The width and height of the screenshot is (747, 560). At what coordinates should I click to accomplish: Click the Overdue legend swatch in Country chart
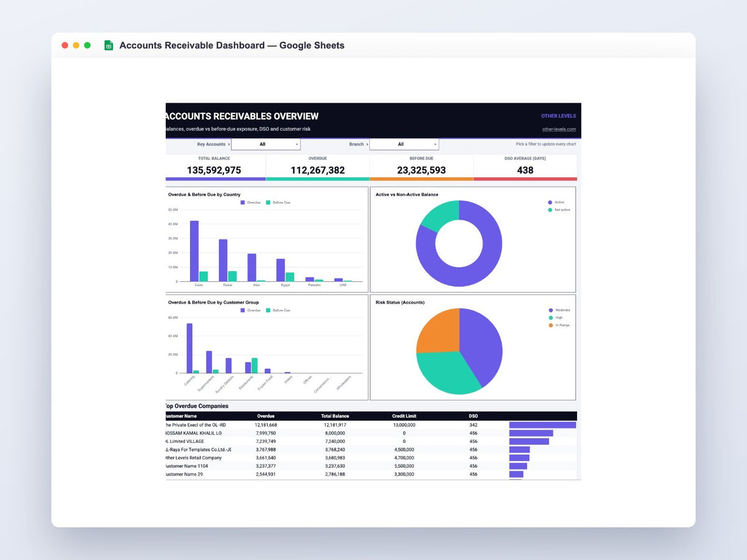(243, 203)
